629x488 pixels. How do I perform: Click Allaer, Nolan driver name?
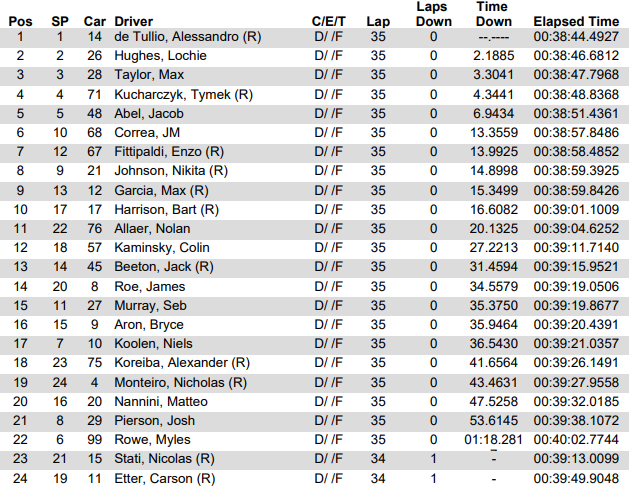coord(152,229)
